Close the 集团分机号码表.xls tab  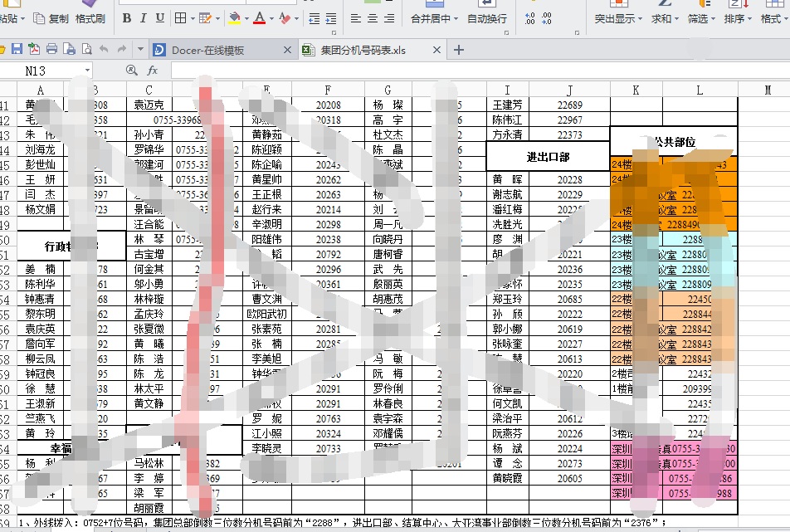click(436, 50)
